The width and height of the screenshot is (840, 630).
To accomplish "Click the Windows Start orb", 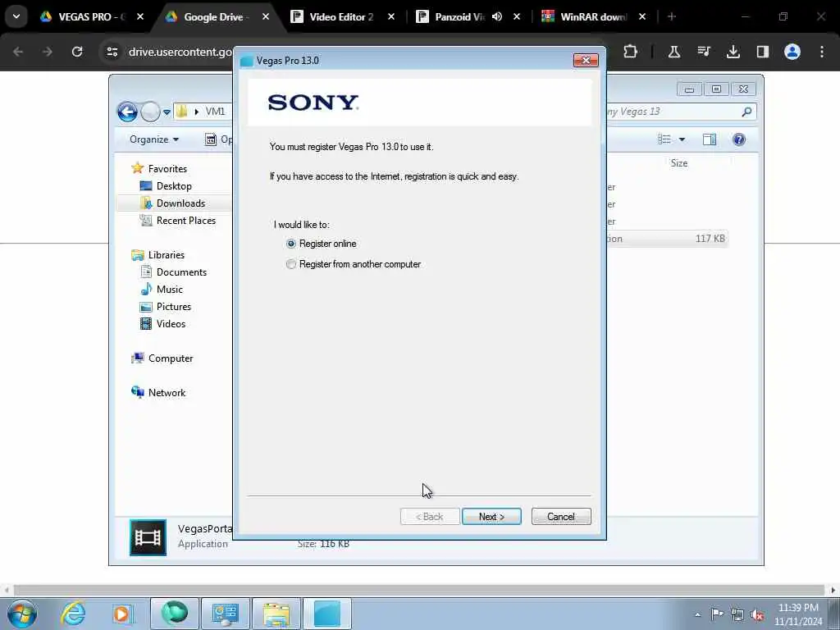I will pos(22,614).
